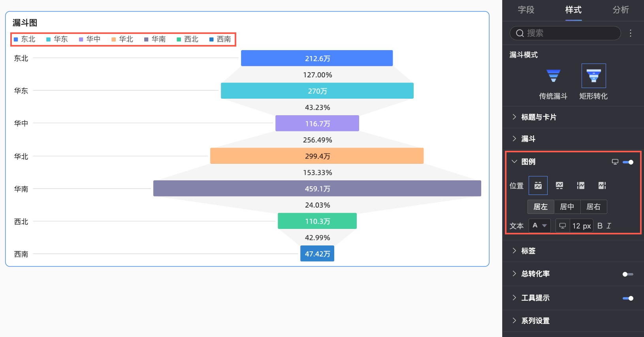This screenshot has height=337, width=644.
Task: Click the 西北 bar showing 110.3万
Action: 317,221
